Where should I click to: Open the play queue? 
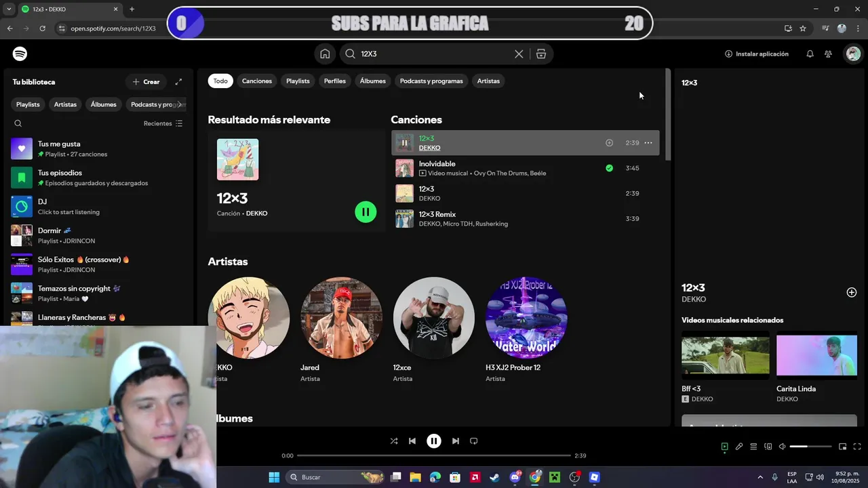(753, 447)
